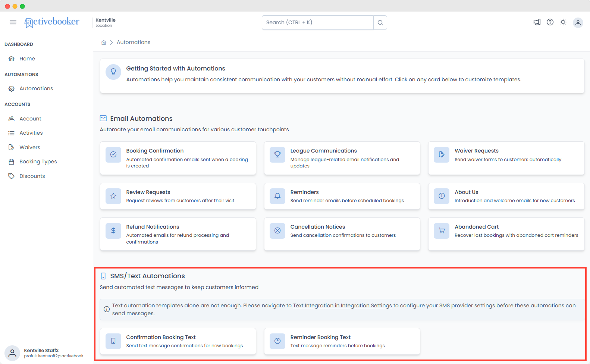Click the Confirmation Booking Text phone icon
590x364 pixels.
[113, 341]
